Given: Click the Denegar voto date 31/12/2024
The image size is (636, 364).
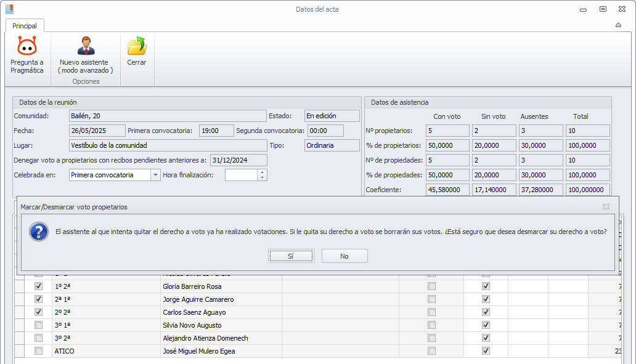Looking at the screenshot, I should (x=238, y=160).
